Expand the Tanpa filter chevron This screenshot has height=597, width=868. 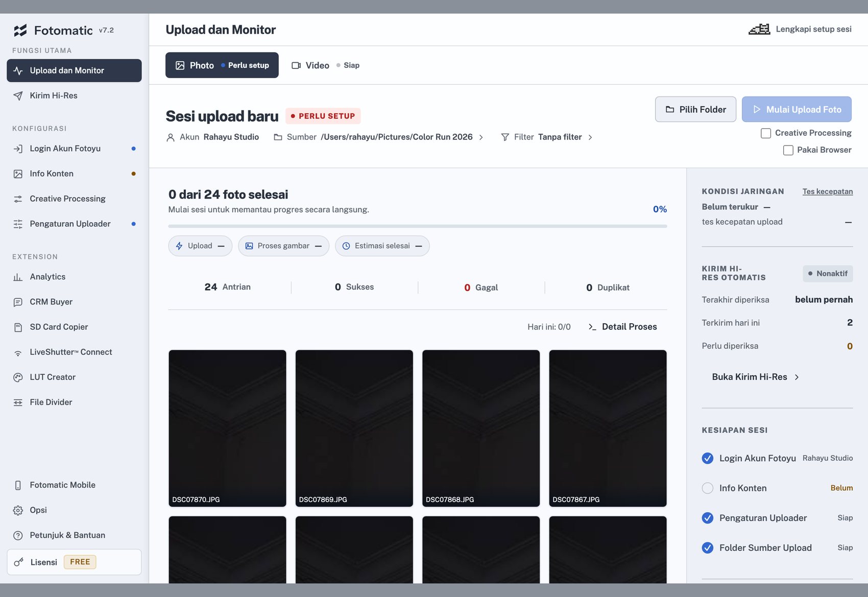pyautogui.click(x=590, y=137)
